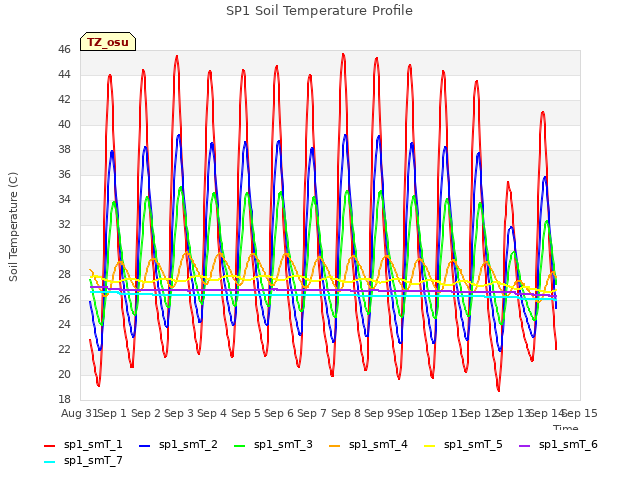
Task: Click the 46 y-axis tick label
Action: click(64, 49)
